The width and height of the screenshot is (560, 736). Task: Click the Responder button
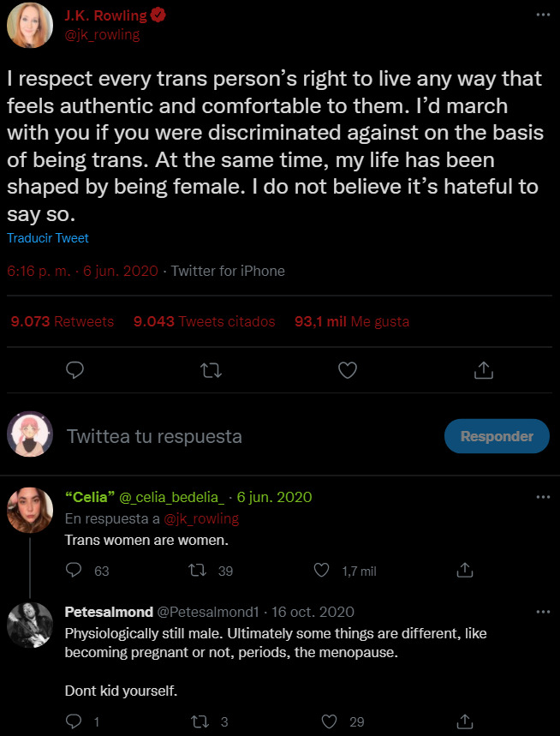click(497, 436)
